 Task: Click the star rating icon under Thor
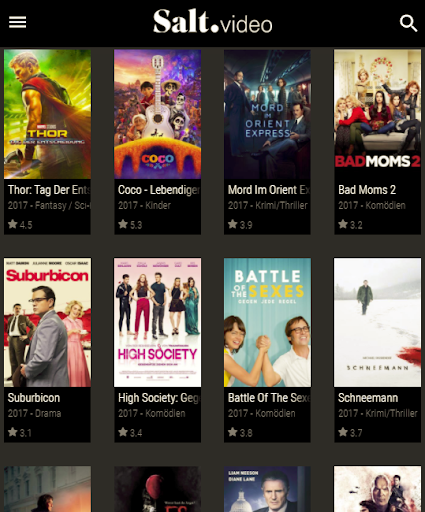[x=13, y=224]
